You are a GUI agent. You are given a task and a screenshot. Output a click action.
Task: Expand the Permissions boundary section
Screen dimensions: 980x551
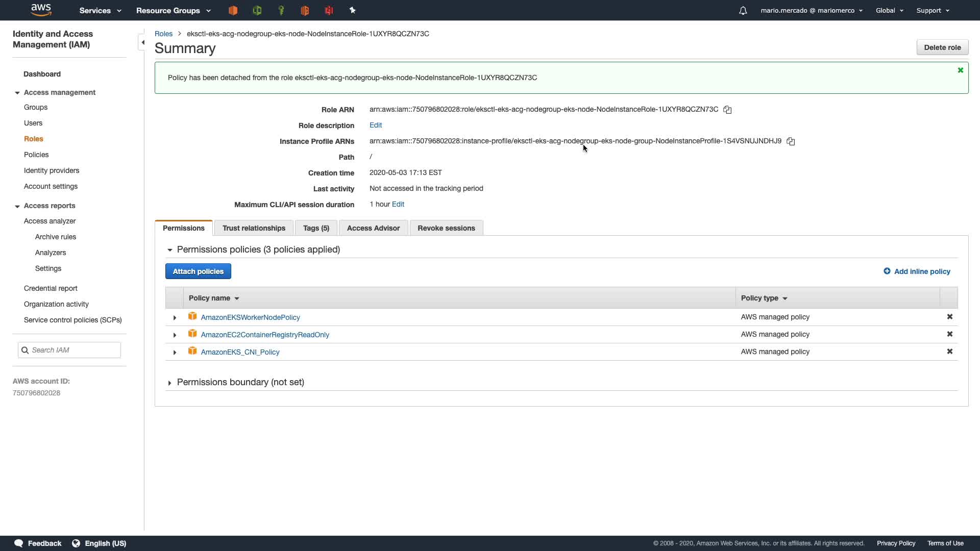[x=169, y=383]
